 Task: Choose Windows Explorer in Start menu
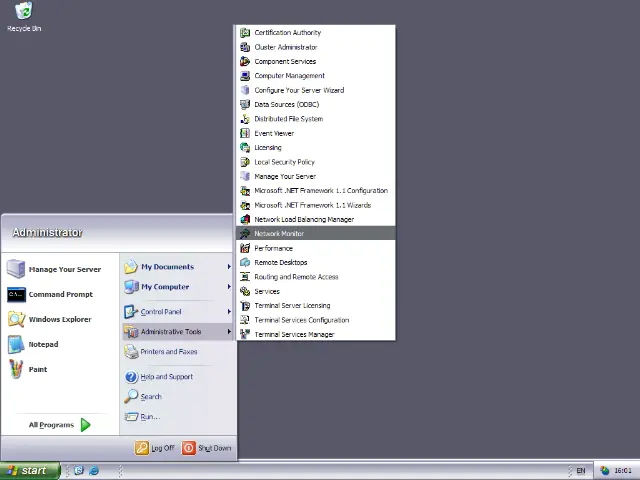(60, 319)
